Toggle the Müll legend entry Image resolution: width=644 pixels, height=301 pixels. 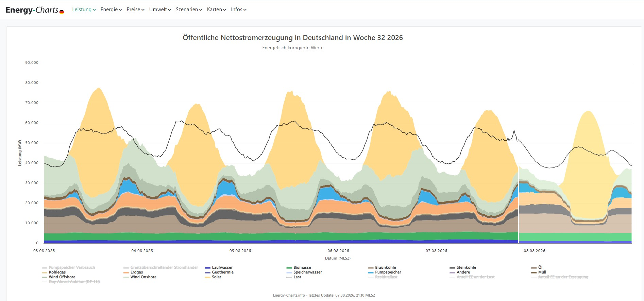539,272
